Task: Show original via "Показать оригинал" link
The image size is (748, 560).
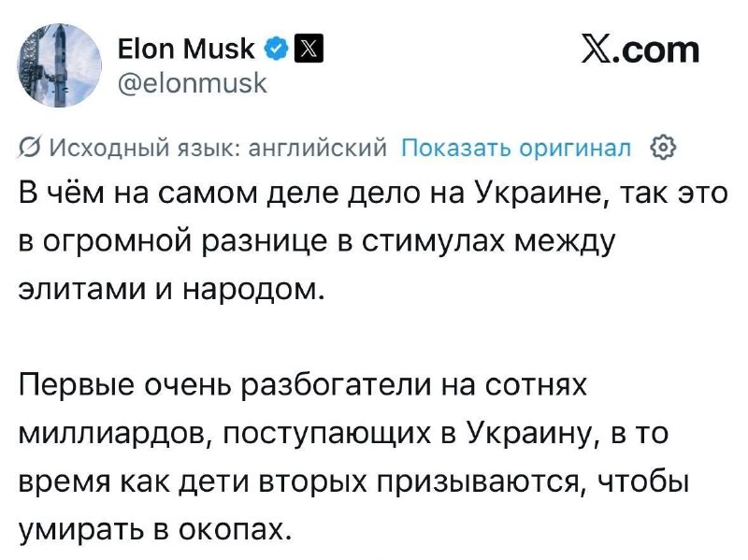Action: point(516,148)
